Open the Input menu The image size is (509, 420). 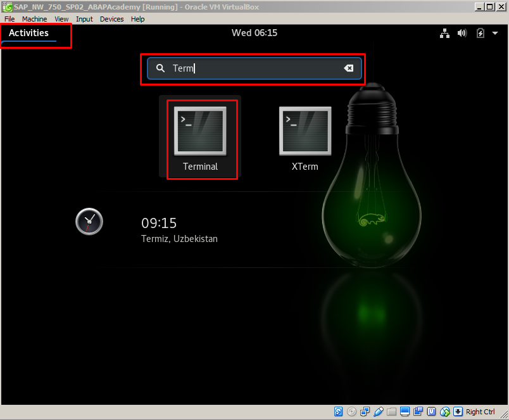point(84,19)
